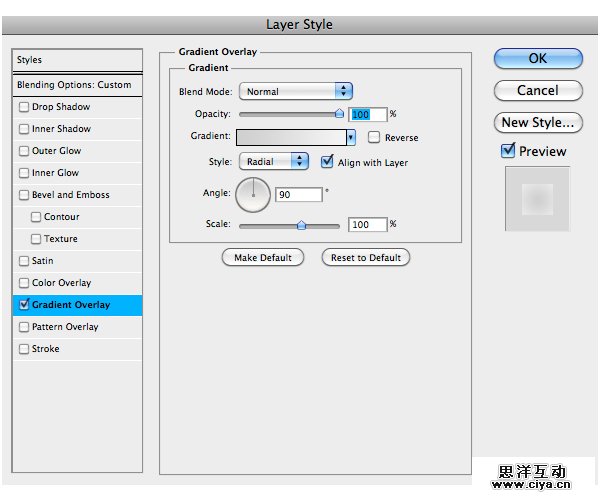Select Blending Options: Custom
The width and height of the screenshot is (600, 500).
[x=77, y=85]
